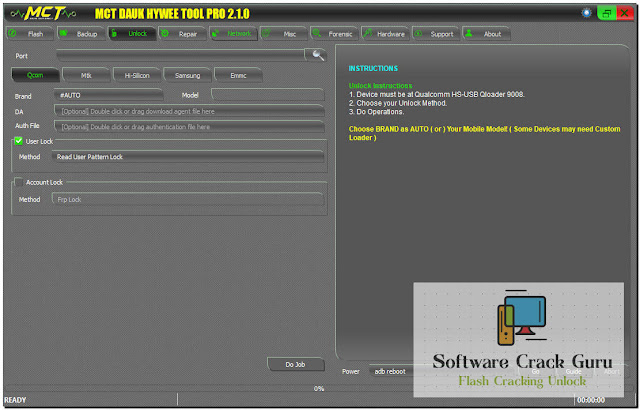Click the DA download agent file field
Screen dimensions: 640x410
tap(189, 111)
